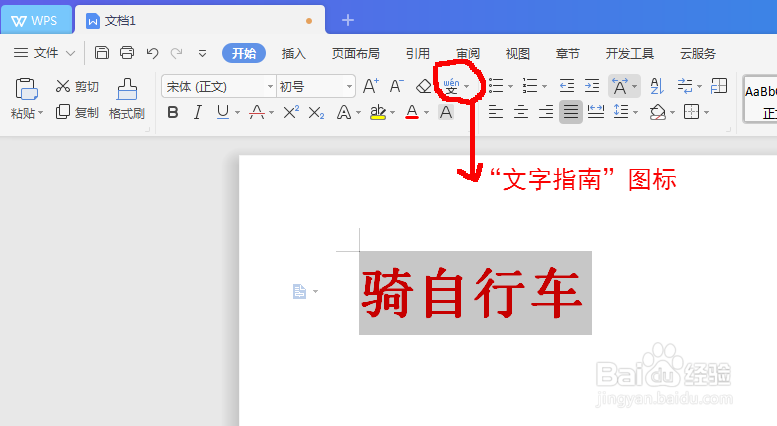Click the WPS home tab
This screenshot has height=426, width=777.
(36, 20)
